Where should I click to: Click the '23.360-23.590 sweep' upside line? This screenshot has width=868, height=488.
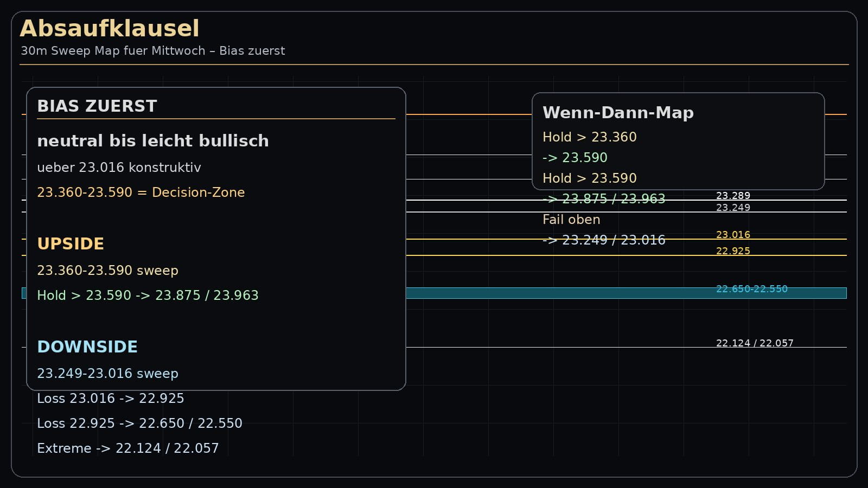107,271
